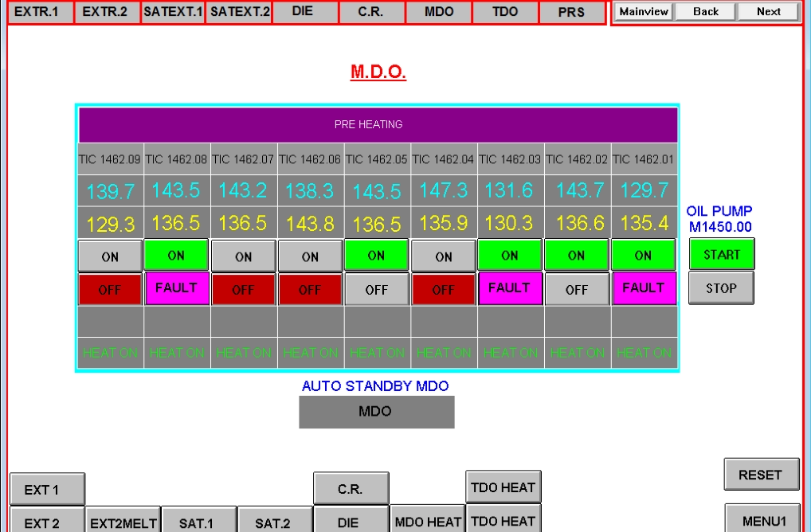Turn ON heater TIC 1462.09

(110, 256)
